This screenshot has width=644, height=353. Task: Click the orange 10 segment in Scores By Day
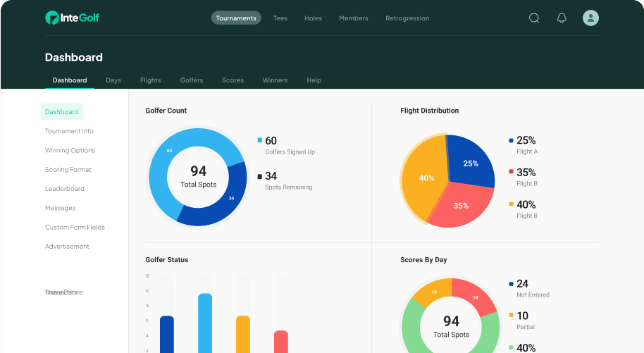point(433,292)
